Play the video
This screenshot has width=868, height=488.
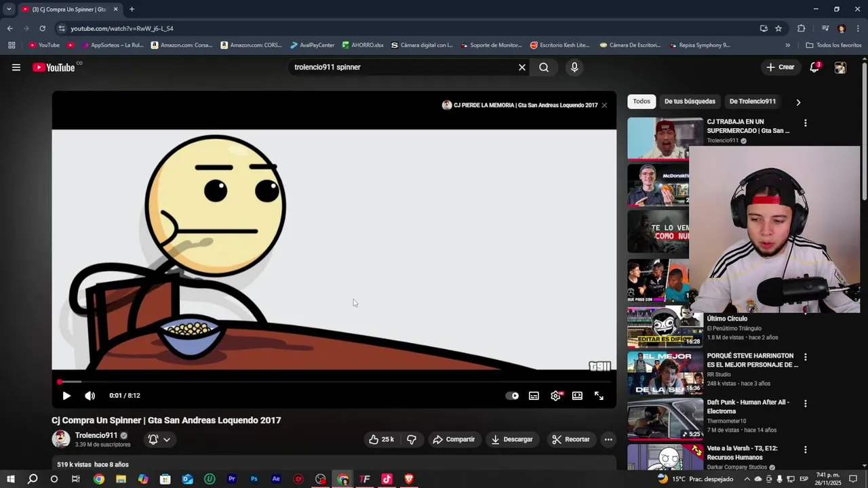pyautogui.click(x=66, y=396)
